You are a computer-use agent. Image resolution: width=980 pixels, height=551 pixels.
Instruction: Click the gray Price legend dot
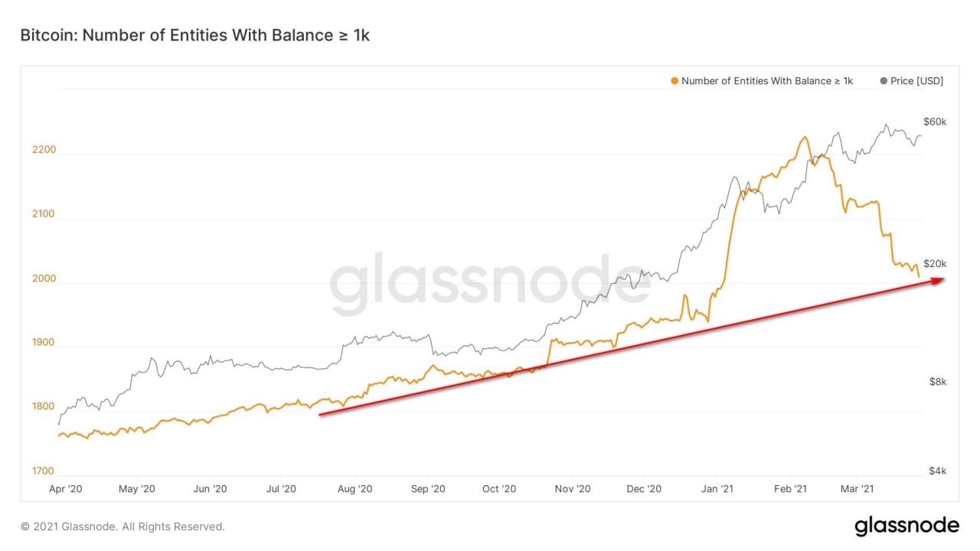[x=884, y=81]
